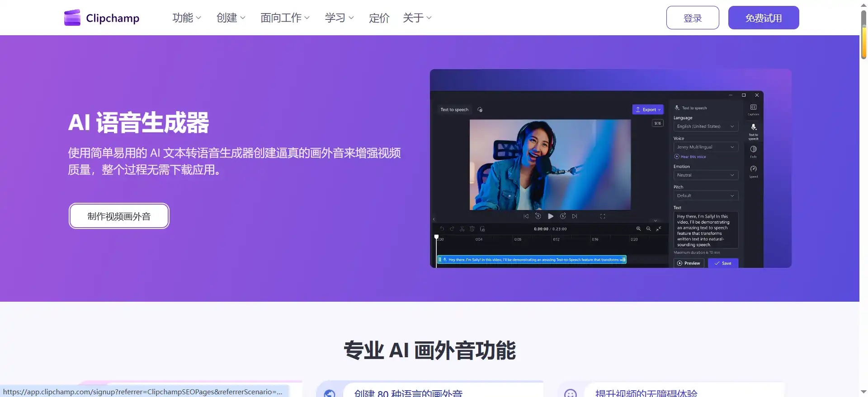Click the forward 5 seconds icon
Screen dimensions: 868x397
563,216
